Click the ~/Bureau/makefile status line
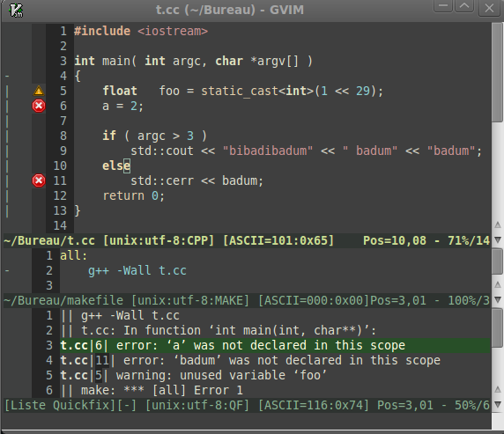 click(247, 301)
